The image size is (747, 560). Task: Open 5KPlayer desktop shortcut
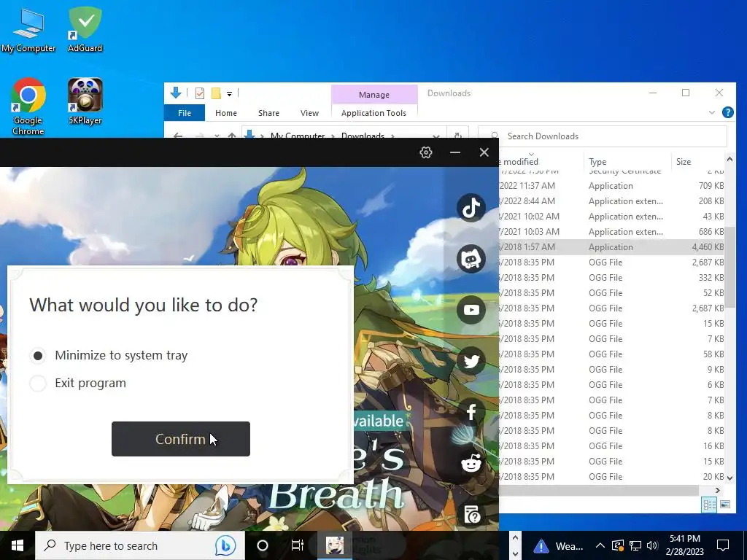[x=85, y=101]
